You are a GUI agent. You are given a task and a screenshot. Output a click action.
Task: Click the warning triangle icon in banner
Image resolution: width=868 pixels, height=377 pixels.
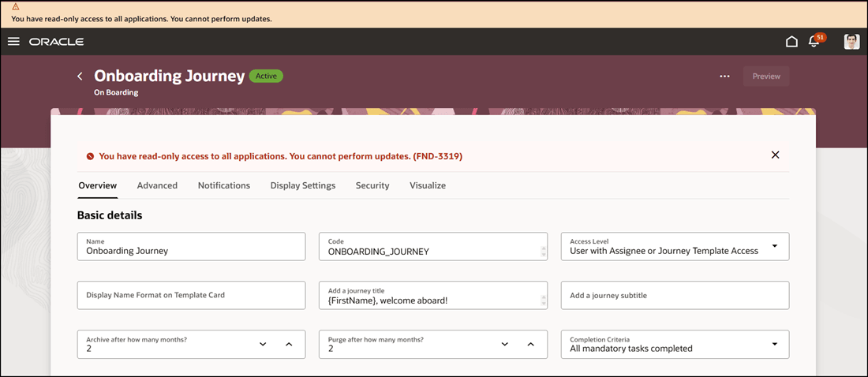coord(15,6)
